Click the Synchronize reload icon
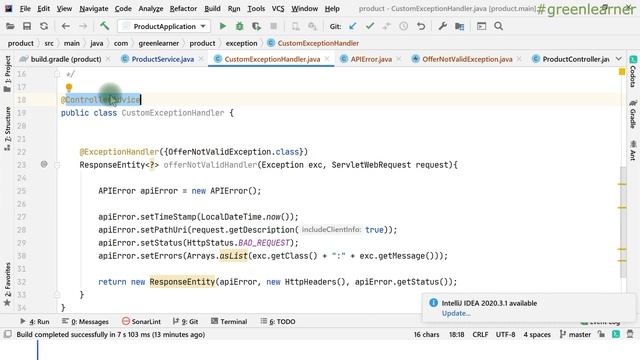 point(44,26)
